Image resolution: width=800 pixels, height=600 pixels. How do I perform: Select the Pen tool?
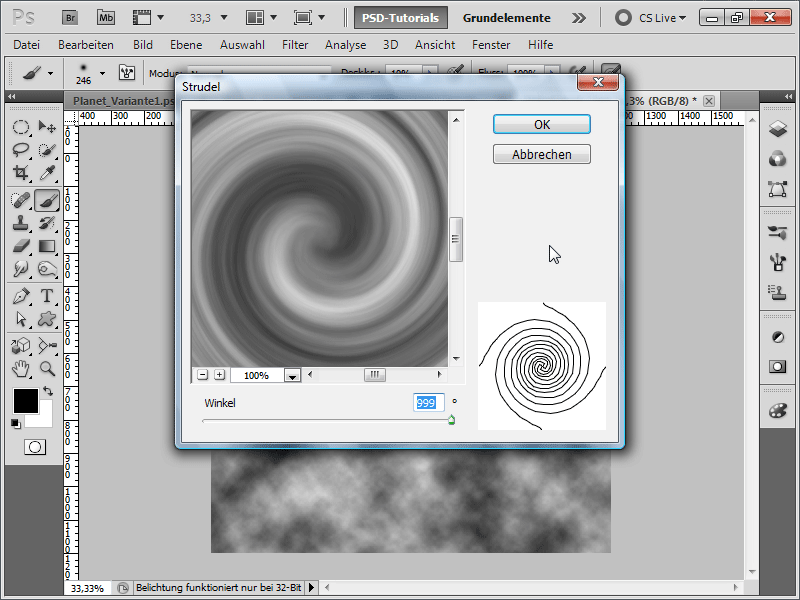pyautogui.click(x=20, y=296)
